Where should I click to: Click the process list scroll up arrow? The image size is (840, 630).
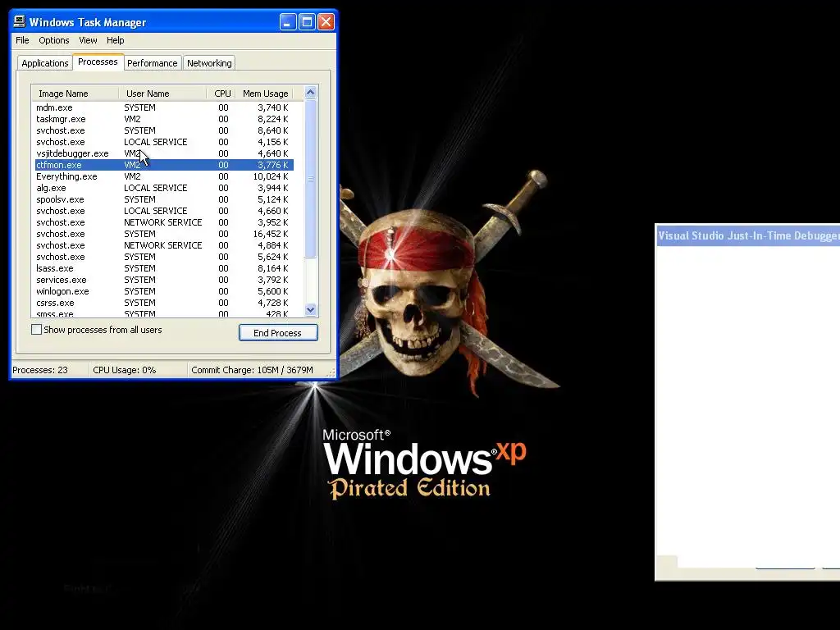click(310, 93)
